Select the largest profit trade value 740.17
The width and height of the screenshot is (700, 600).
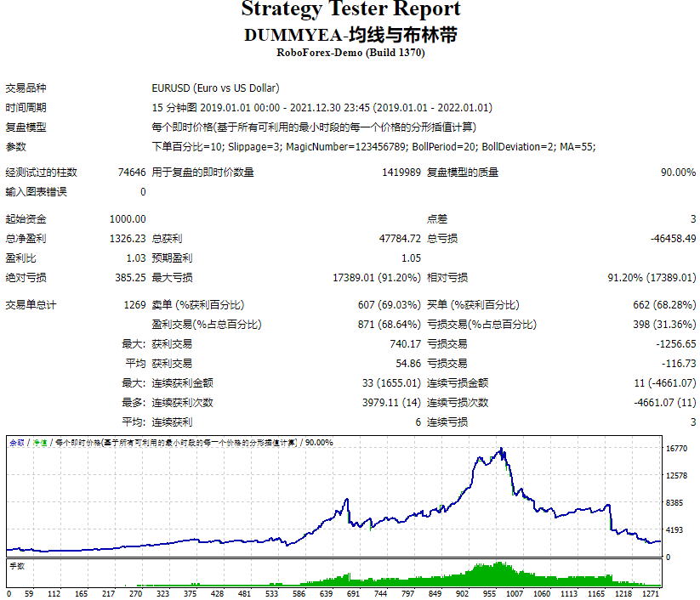406,344
